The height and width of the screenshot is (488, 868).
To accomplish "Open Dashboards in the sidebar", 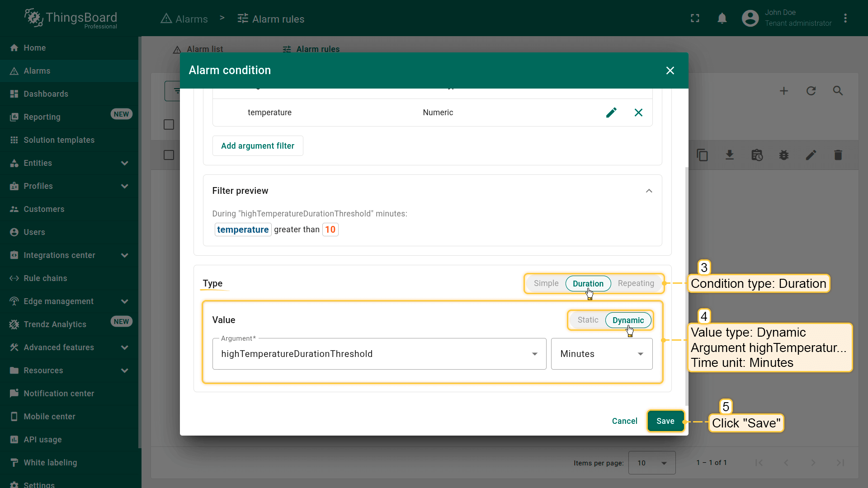I will [46, 94].
